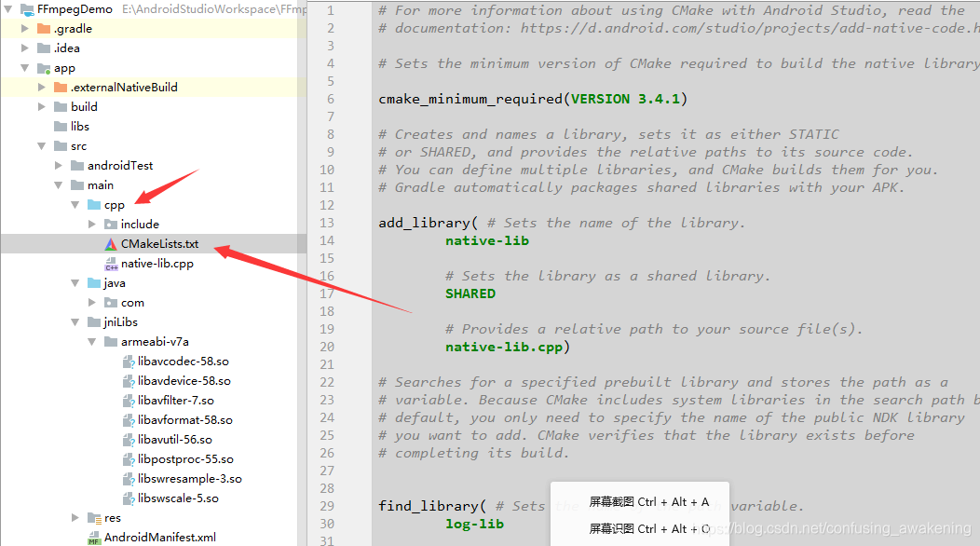Image resolution: width=980 pixels, height=546 pixels.
Task: Expand the res folder arrow
Action: coord(75,518)
